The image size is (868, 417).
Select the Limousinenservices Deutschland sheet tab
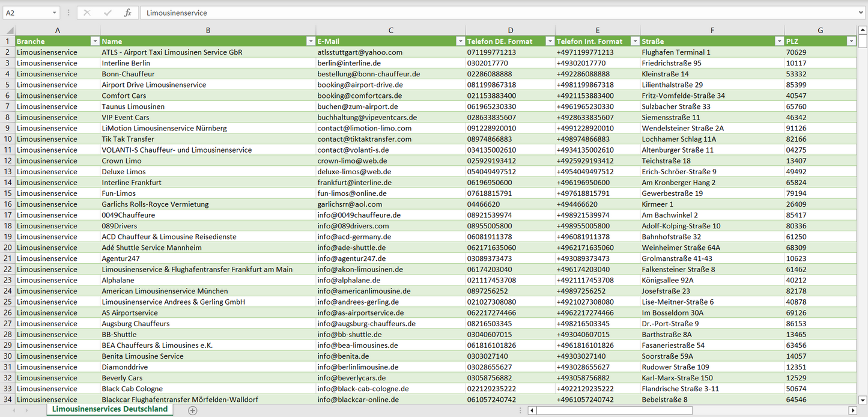(x=110, y=409)
